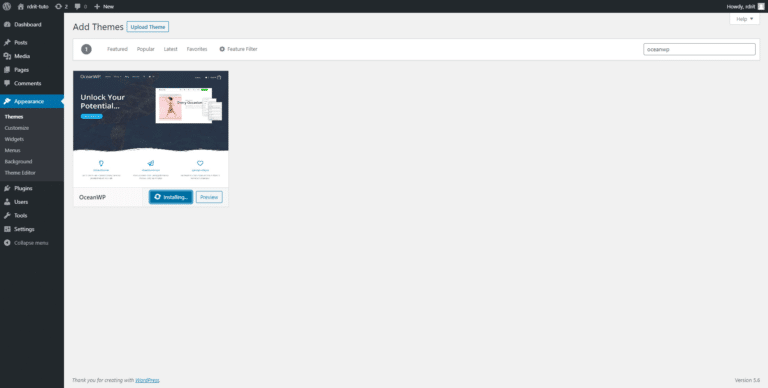Open Comments menu item

[x=27, y=83]
